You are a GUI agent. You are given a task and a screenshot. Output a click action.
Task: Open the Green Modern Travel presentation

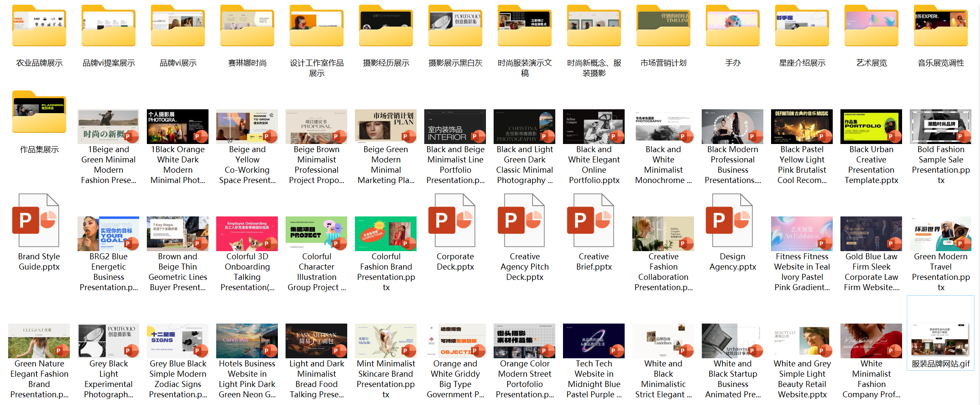pos(941,234)
